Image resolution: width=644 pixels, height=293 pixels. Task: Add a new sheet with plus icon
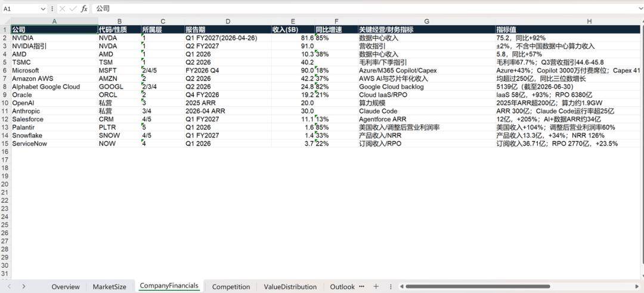pos(376,286)
